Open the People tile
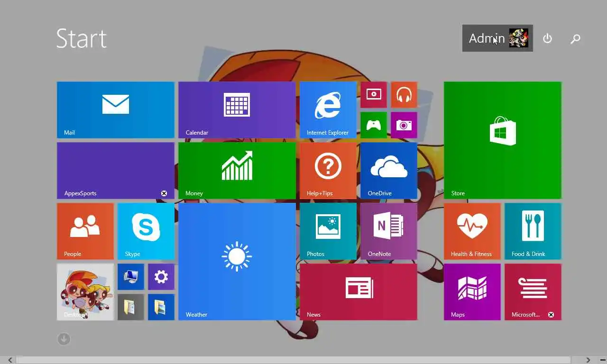Viewport: 607px width, 364px height. tap(85, 231)
